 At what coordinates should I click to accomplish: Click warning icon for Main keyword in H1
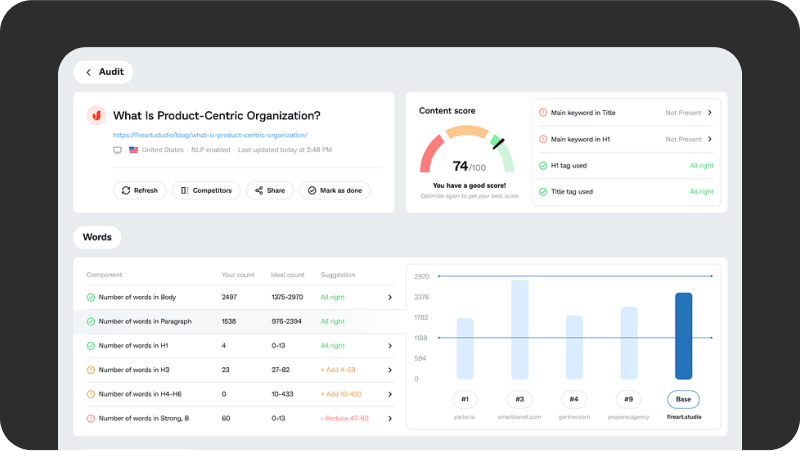point(543,139)
